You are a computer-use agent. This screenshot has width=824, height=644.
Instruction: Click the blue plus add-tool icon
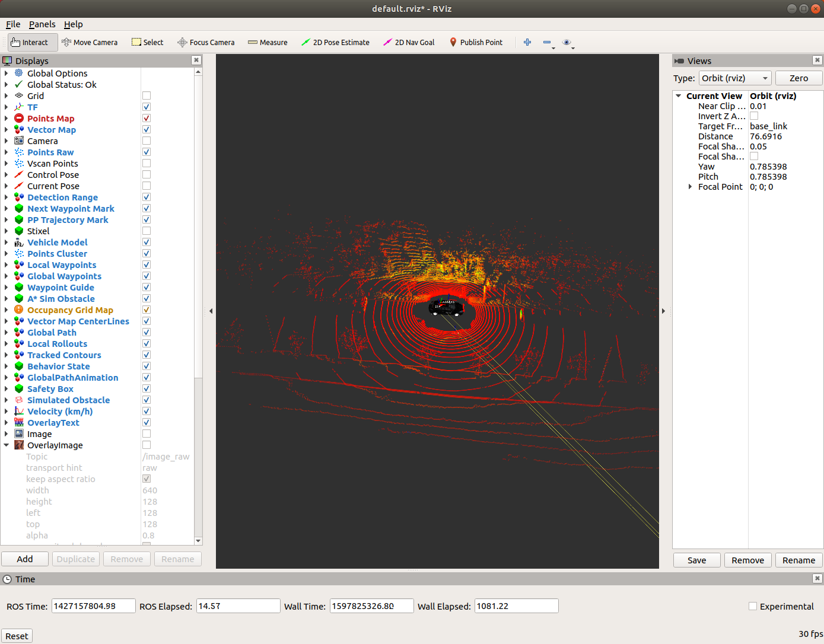pos(527,42)
